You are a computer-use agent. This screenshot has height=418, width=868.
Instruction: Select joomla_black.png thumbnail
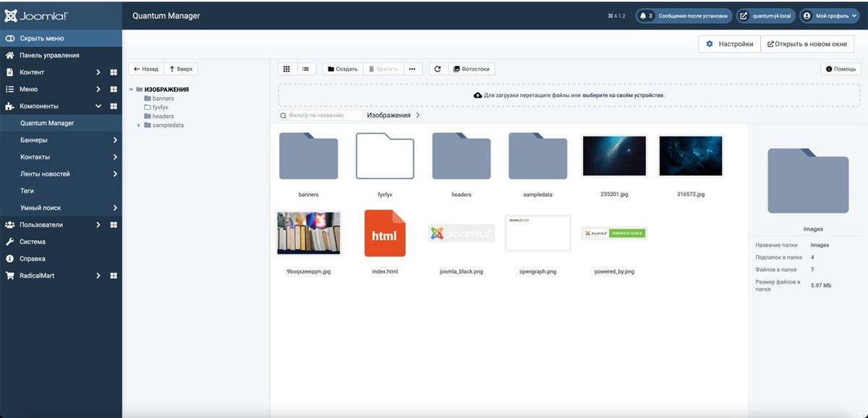pos(461,233)
